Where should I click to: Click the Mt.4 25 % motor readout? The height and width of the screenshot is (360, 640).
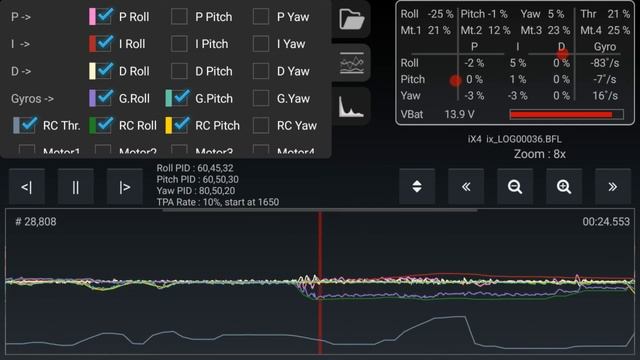pyautogui.click(x=605, y=31)
